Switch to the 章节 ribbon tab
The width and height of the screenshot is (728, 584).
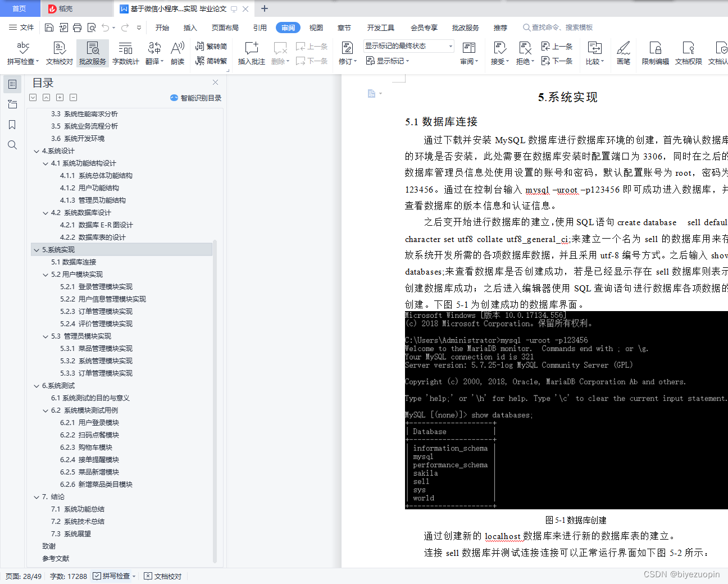(344, 28)
